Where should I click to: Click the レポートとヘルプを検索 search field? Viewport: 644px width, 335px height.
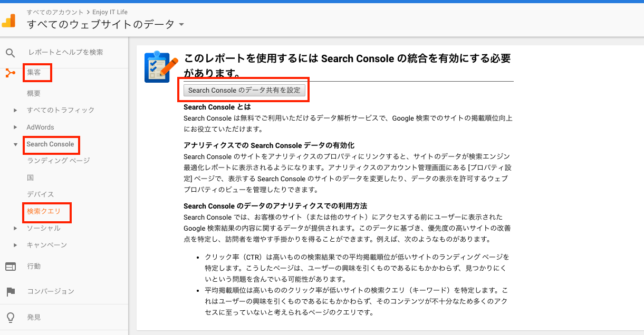[66, 53]
